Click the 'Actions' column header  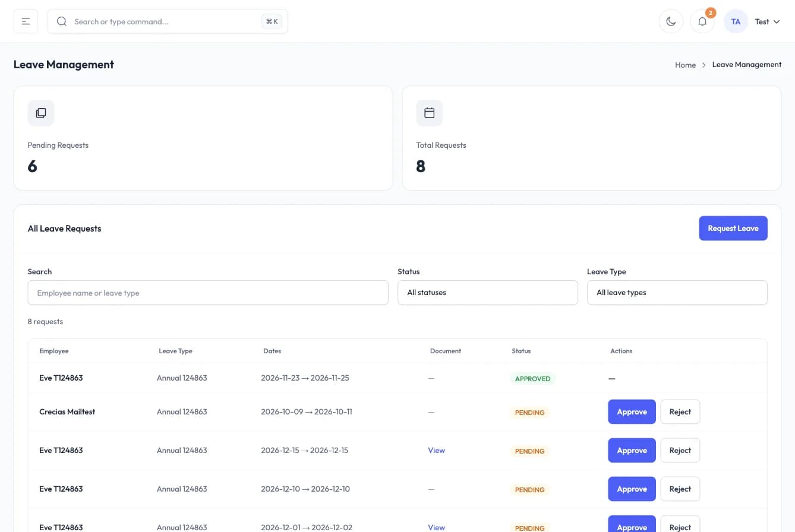(x=622, y=351)
